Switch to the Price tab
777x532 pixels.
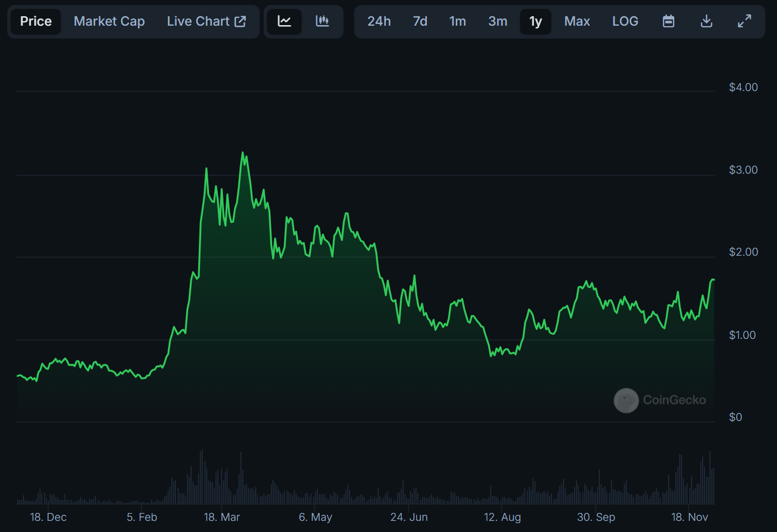pos(36,21)
